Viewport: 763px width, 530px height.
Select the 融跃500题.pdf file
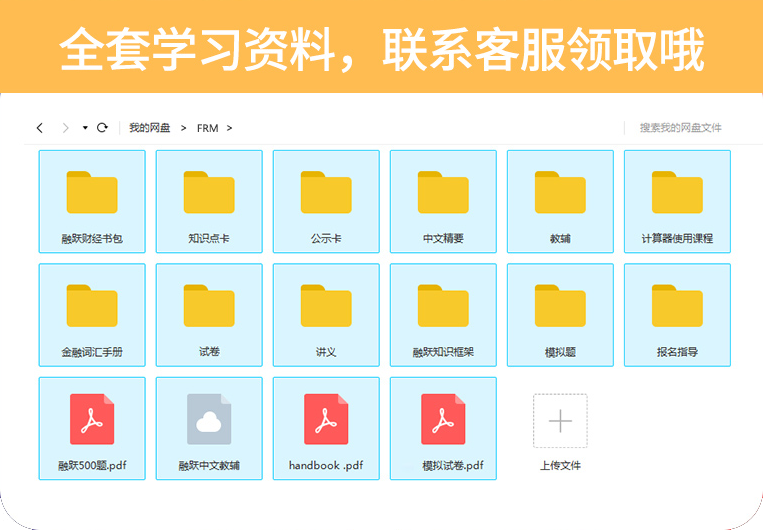point(92,427)
